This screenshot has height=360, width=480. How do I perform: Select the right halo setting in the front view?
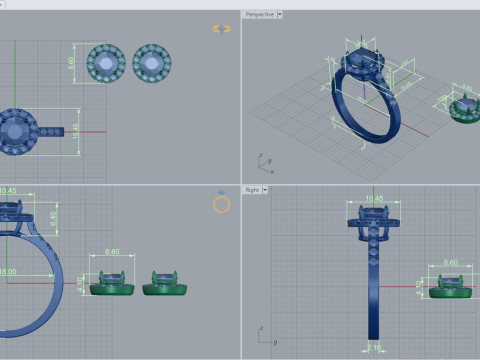pos(165,283)
